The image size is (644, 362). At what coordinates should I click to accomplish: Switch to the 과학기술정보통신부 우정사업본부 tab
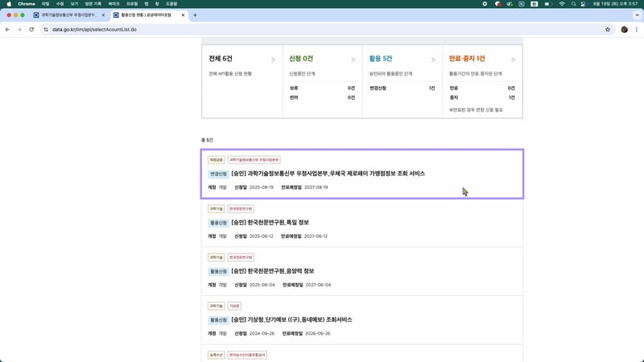coord(68,15)
